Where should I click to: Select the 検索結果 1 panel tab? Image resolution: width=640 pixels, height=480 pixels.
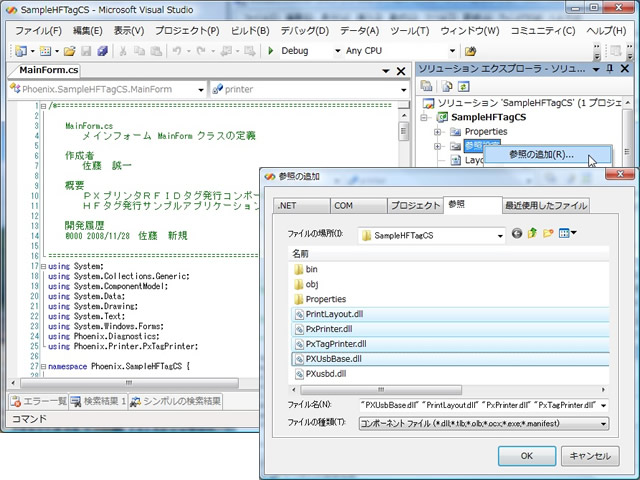pos(98,402)
